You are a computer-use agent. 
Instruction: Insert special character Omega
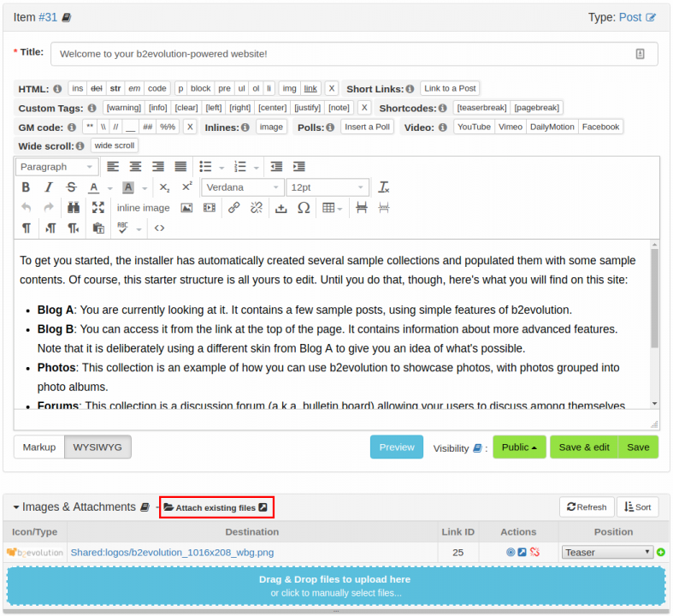coord(304,208)
